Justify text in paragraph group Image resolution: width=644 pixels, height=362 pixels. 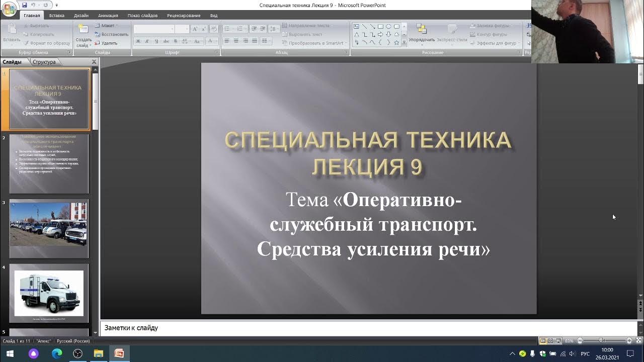(x=255, y=41)
